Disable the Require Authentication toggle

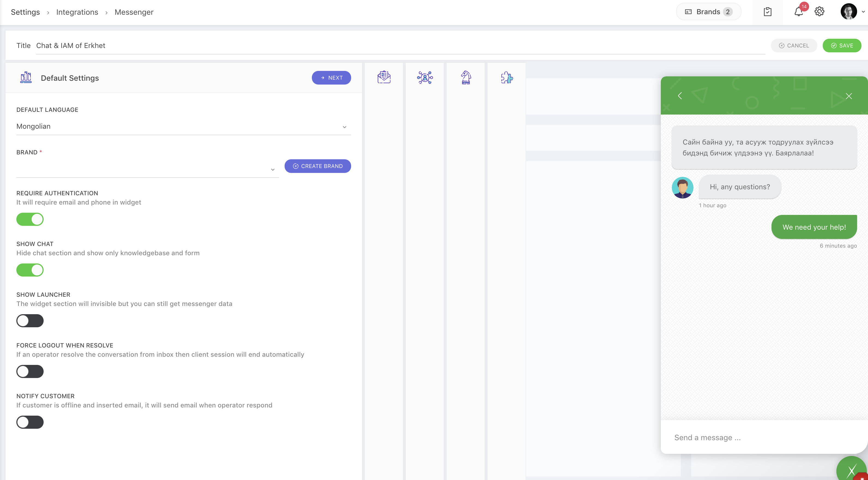[x=30, y=219]
